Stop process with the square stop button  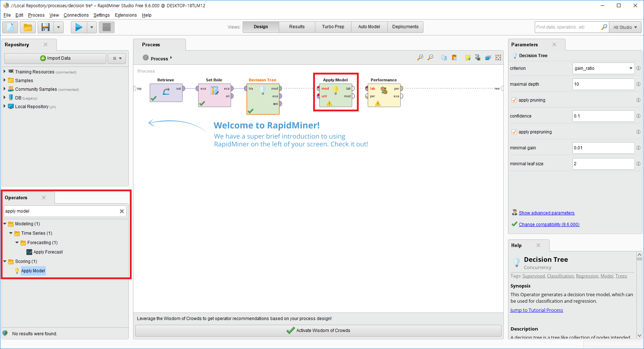[107, 27]
